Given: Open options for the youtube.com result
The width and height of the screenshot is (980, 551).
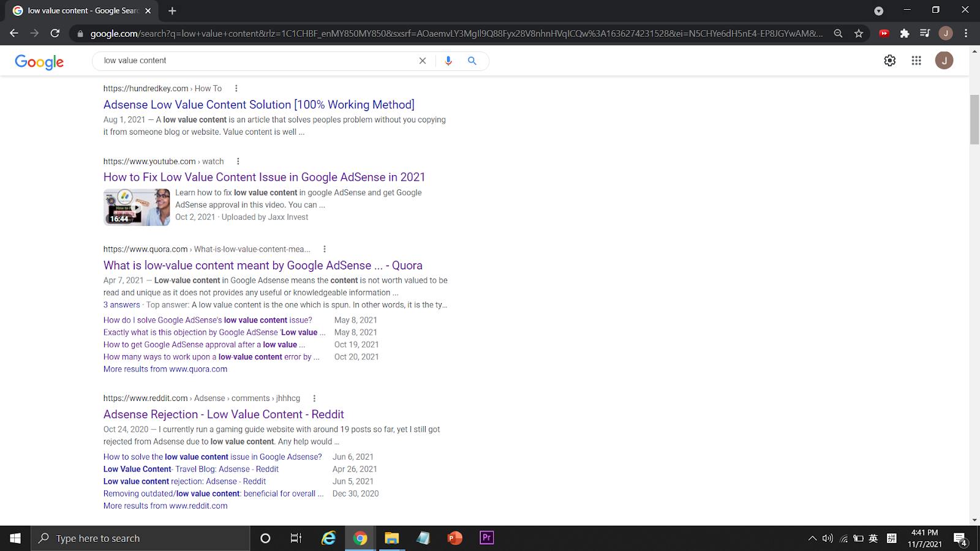Looking at the screenshot, I should pyautogui.click(x=238, y=162).
